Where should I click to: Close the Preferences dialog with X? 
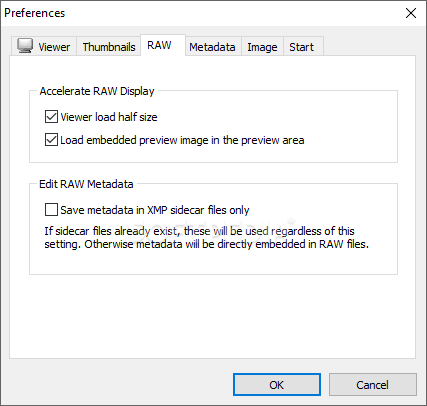click(x=411, y=13)
